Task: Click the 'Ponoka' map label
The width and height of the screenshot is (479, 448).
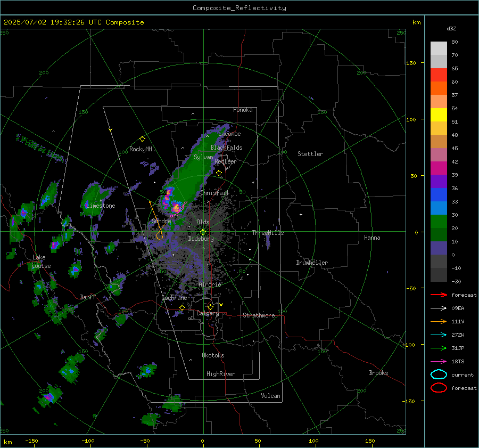Action: (x=243, y=110)
